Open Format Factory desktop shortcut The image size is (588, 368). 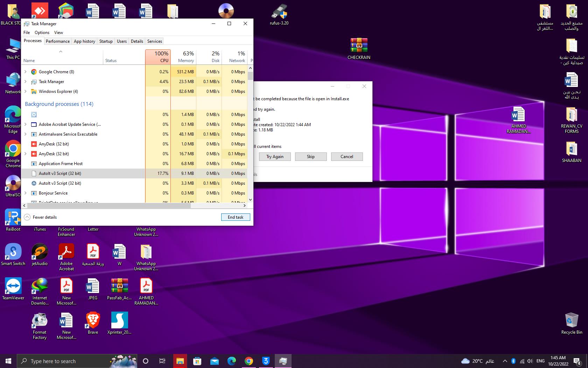(x=40, y=321)
